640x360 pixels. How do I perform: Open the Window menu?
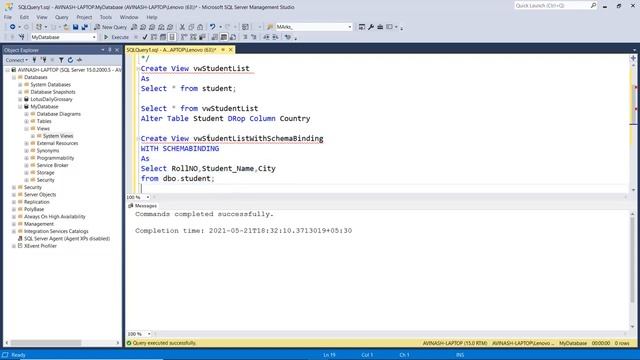tap(129, 17)
